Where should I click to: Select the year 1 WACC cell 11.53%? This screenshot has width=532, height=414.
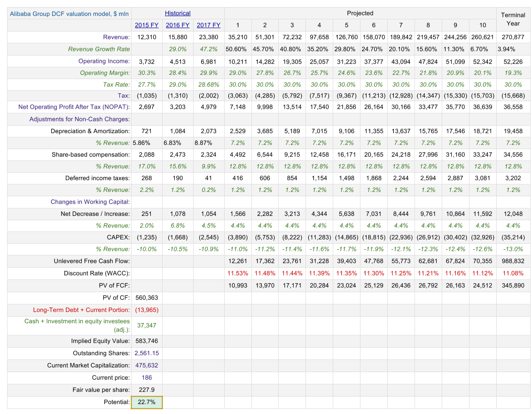(238, 273)
